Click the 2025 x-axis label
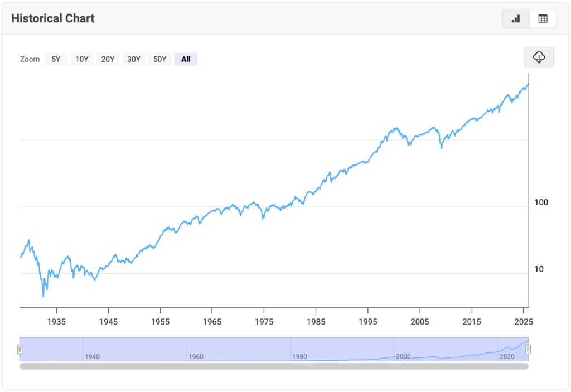Screen dimensions: 571x392 point(524,321)
